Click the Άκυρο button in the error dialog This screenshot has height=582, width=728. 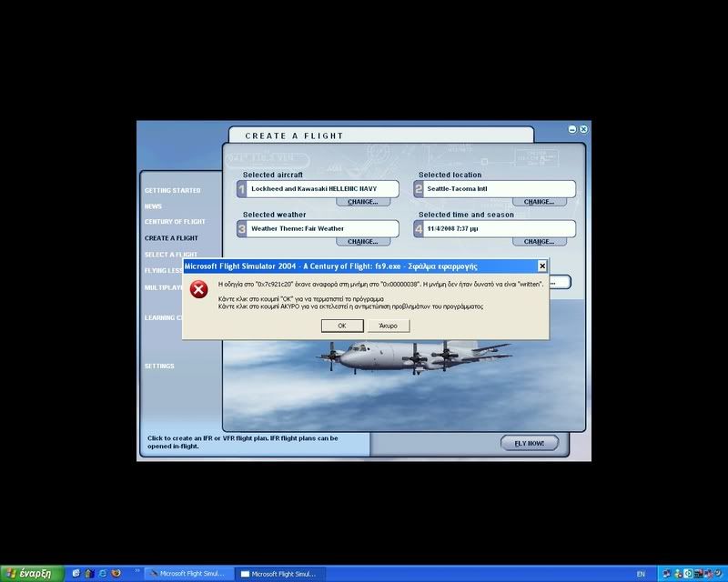tap(389, 326)
